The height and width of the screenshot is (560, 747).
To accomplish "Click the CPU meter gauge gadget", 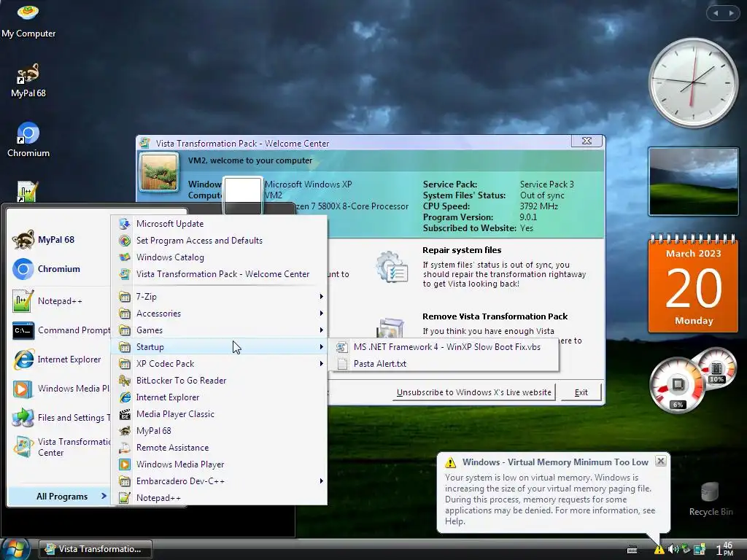I will coord(678,385).
